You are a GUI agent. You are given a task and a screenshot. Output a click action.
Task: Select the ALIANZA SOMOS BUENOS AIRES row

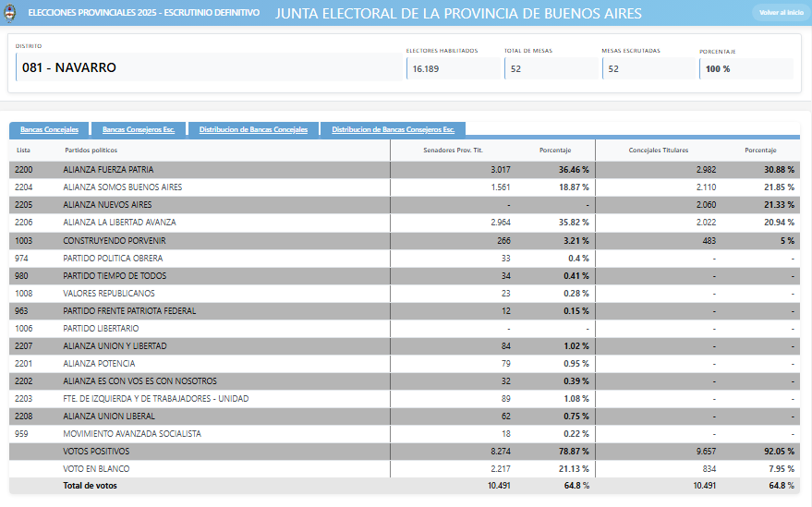click(x=122, y=187)
